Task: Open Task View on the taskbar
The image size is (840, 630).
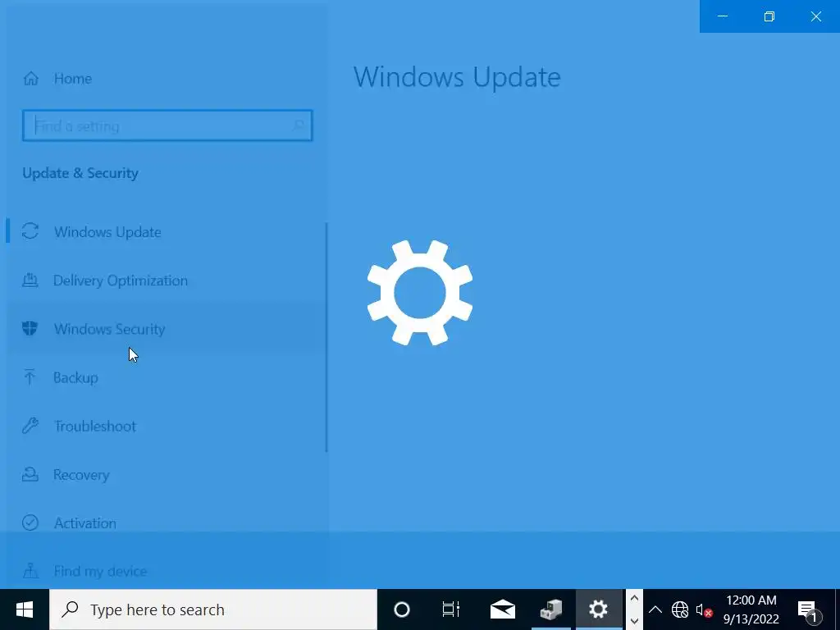Action: coord(450,609)
